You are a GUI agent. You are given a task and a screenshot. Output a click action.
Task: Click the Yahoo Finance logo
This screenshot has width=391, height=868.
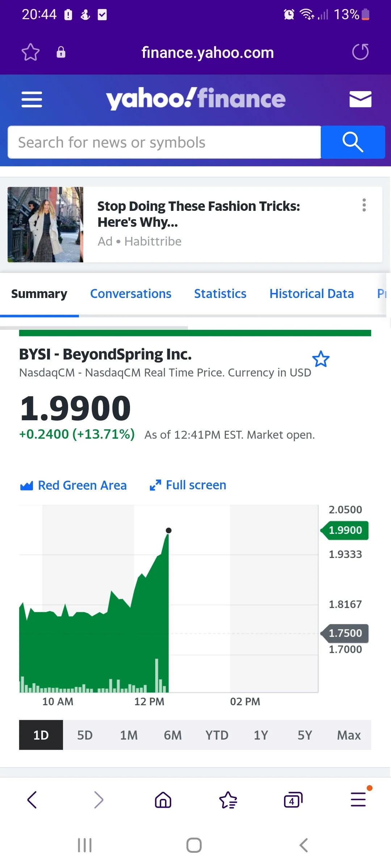tap(196, 99)
